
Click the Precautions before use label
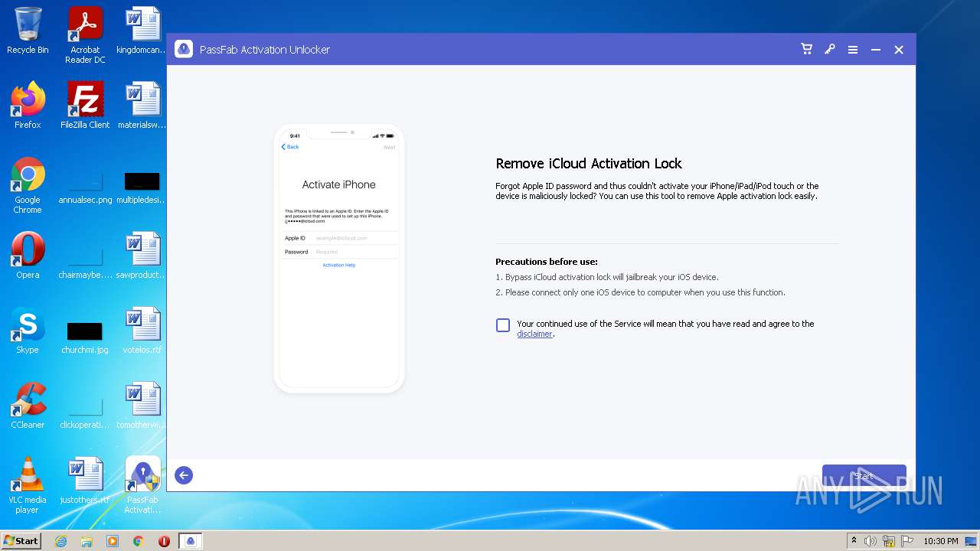click(x=547, y=262)
